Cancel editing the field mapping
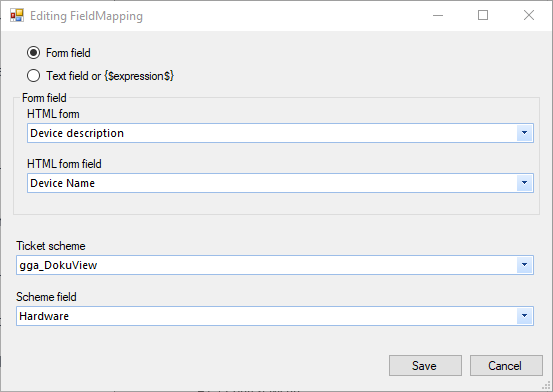Screen dimensions: 553x392 pyautogui.click(x=506, y=366)
